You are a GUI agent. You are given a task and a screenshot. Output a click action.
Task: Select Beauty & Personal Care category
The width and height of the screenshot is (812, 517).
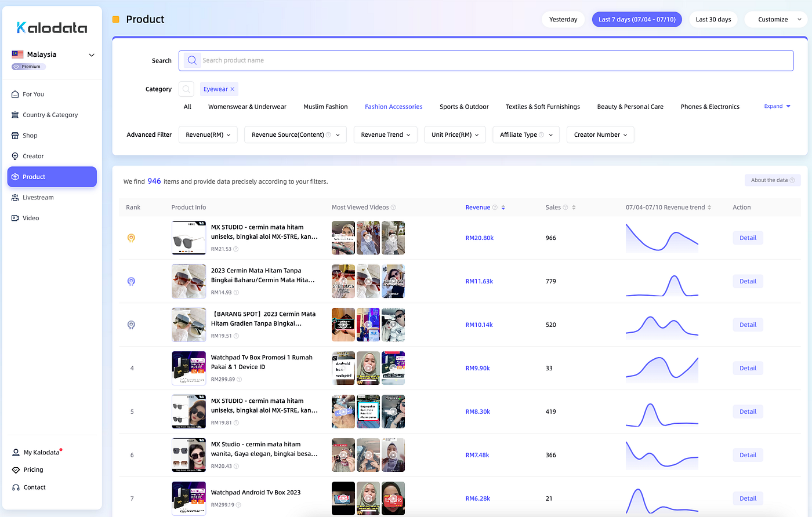tap(630, 107)
